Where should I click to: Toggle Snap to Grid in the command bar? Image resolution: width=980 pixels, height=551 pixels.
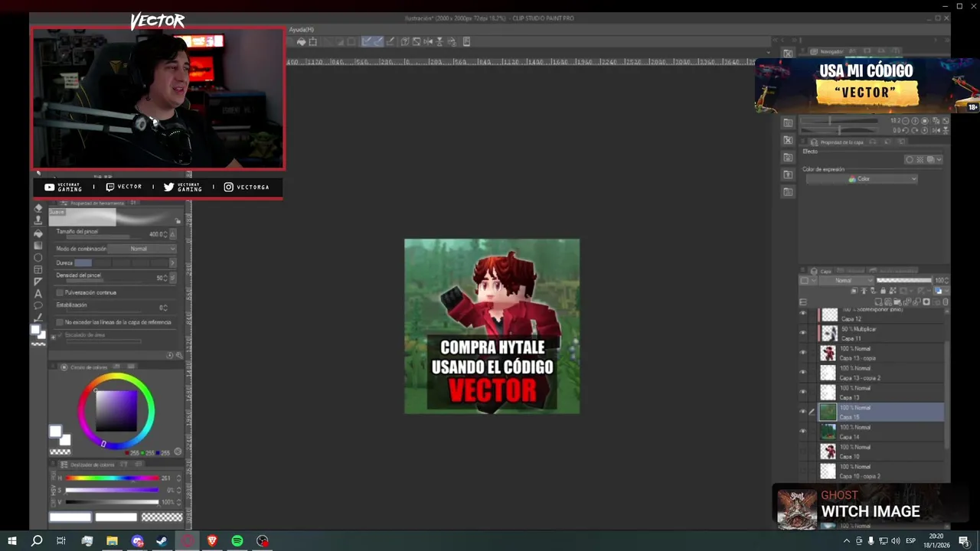pos(390,41)
